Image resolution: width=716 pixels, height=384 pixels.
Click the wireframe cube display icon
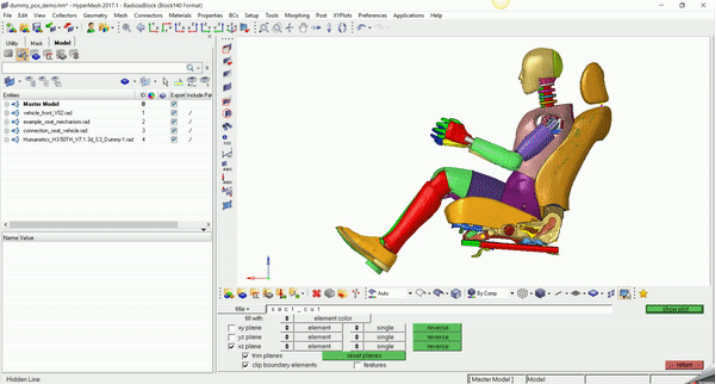click(523, 294)
